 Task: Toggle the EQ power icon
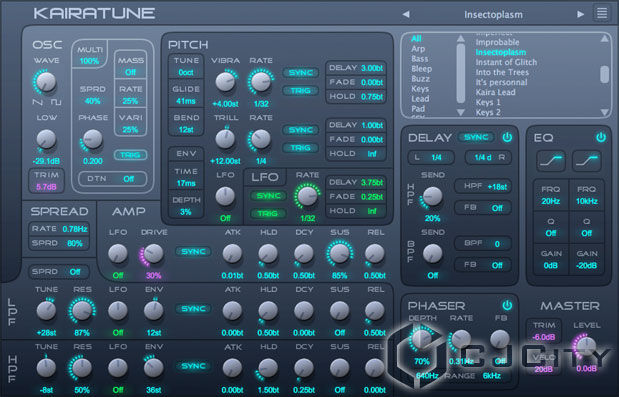601,137
